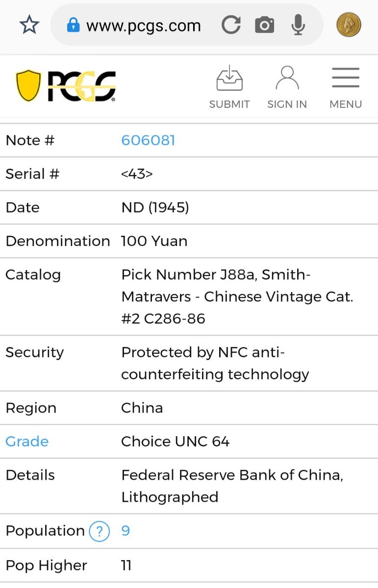Open the gold coin profile avatar

pyautogui.click(x=349, y=25)
